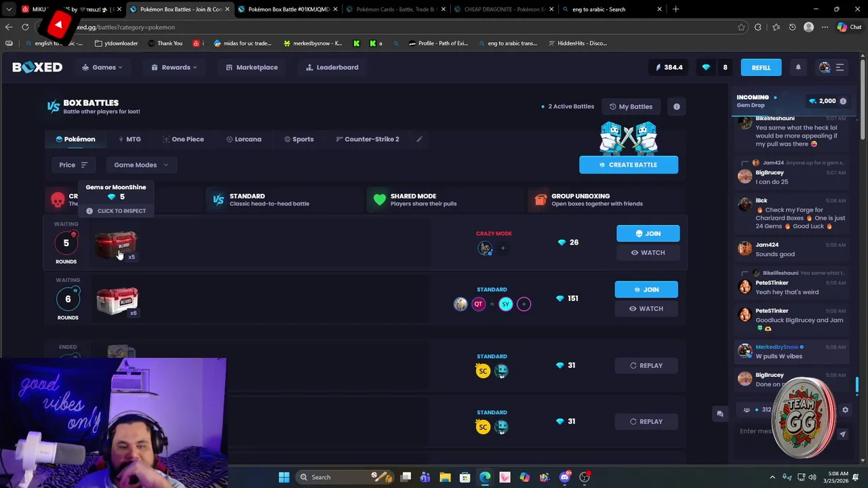The height and width of the screenshot is (488, 868).
Task: Select the Standard mode card
Action: pos(285,199)
